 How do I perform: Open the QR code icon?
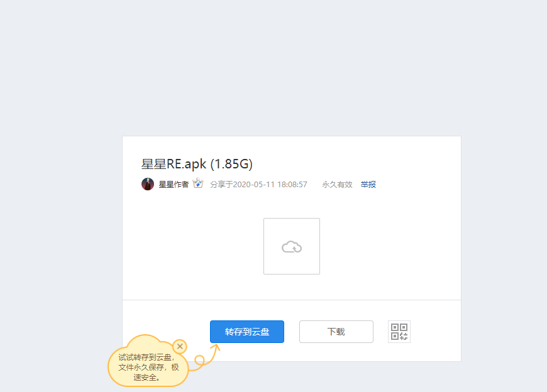pos(399,332)
